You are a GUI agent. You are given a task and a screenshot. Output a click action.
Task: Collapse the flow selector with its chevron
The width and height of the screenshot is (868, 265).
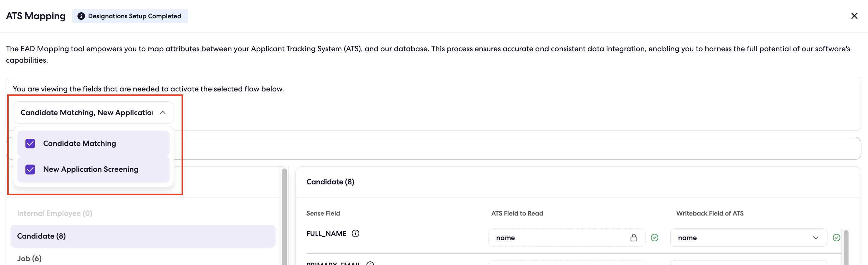pos(163,112)
